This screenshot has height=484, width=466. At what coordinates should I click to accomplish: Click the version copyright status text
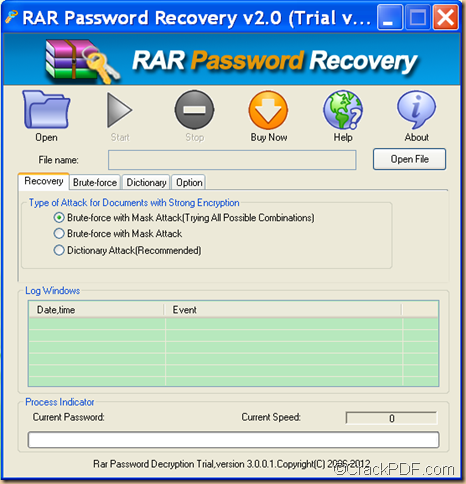click(x=232, y=464)
